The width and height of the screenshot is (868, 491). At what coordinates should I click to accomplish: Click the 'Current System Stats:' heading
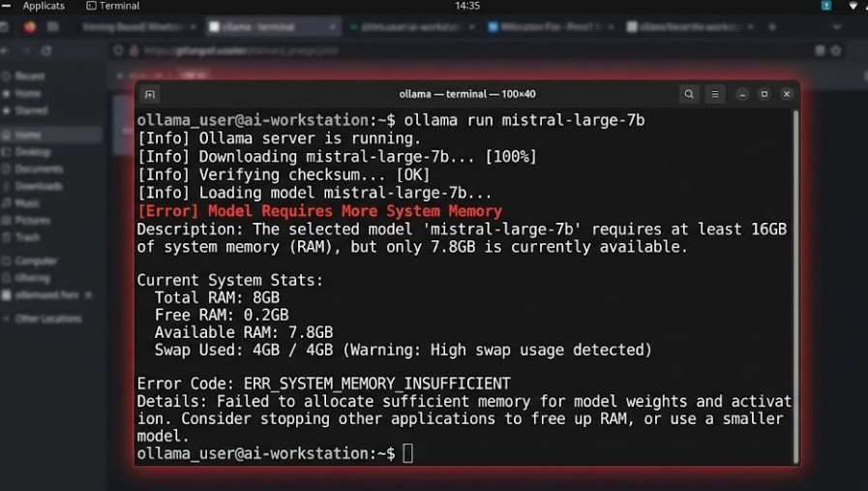point(229,280)
